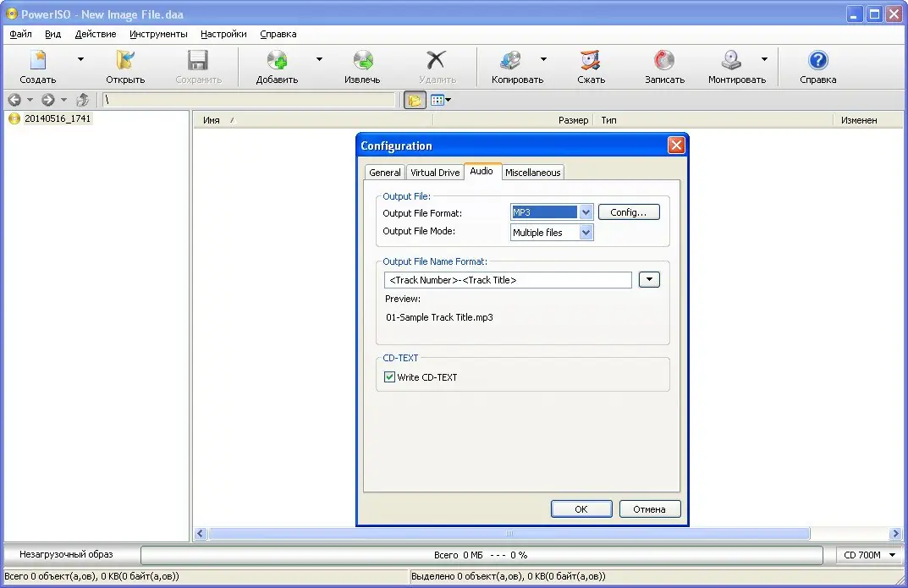Sort by the Размер column header
The width and height of the screenshot is (908, 588).
point(513,120)
